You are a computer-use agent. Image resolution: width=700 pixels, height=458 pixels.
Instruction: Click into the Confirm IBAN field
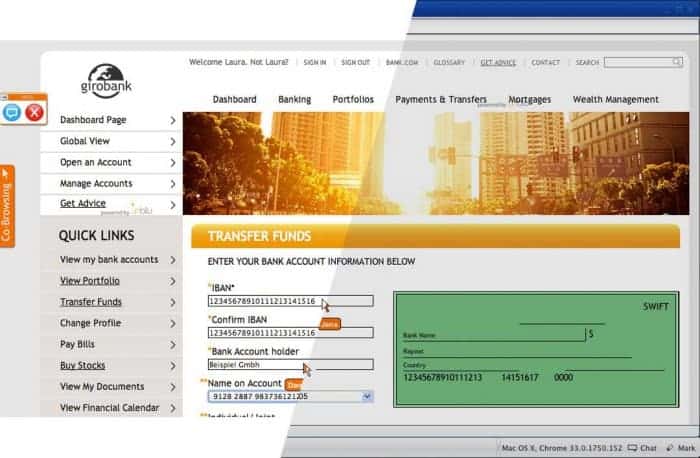click(x=291, y=333)
